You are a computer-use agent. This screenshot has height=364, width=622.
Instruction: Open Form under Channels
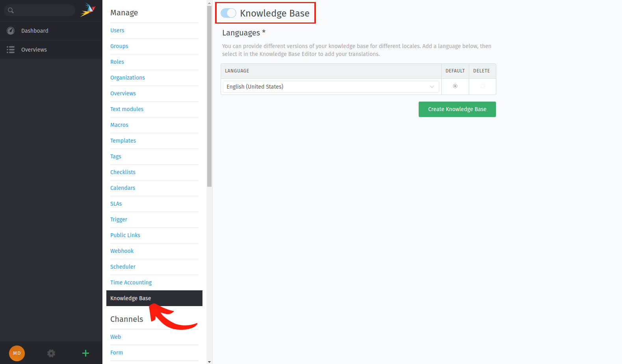(x=116, y=353)
